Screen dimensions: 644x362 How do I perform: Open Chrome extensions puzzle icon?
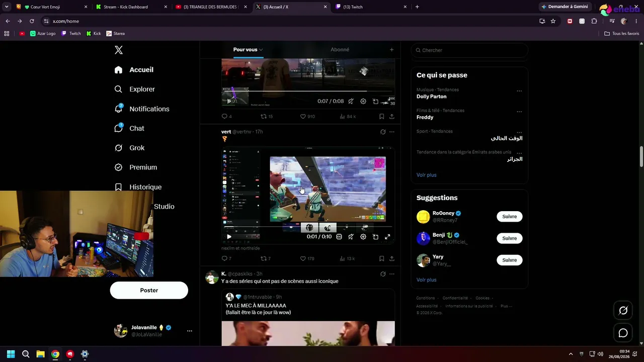[594, 21]
